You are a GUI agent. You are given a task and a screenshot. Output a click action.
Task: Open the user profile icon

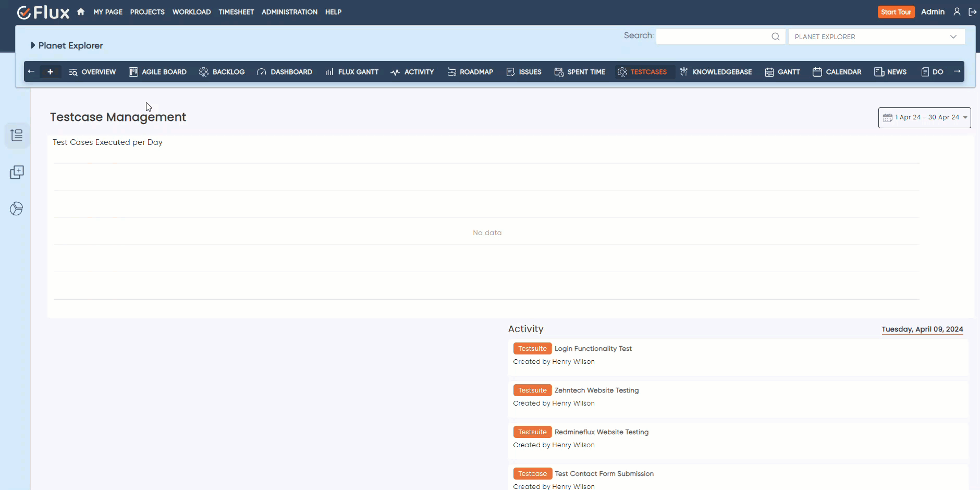click(957, 12)
